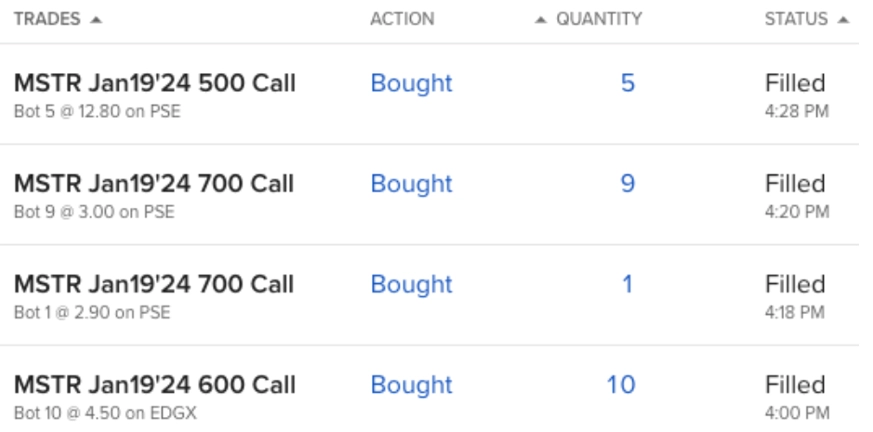Click quantity 9 value
The width and height of the screenshot is (873, 432).
[x=627, y=184]
